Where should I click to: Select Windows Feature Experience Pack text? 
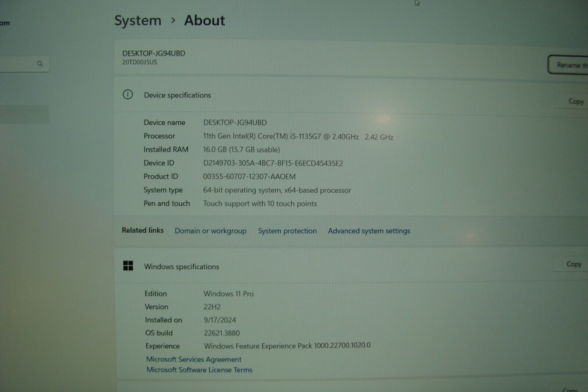click(x=287, y=346)
